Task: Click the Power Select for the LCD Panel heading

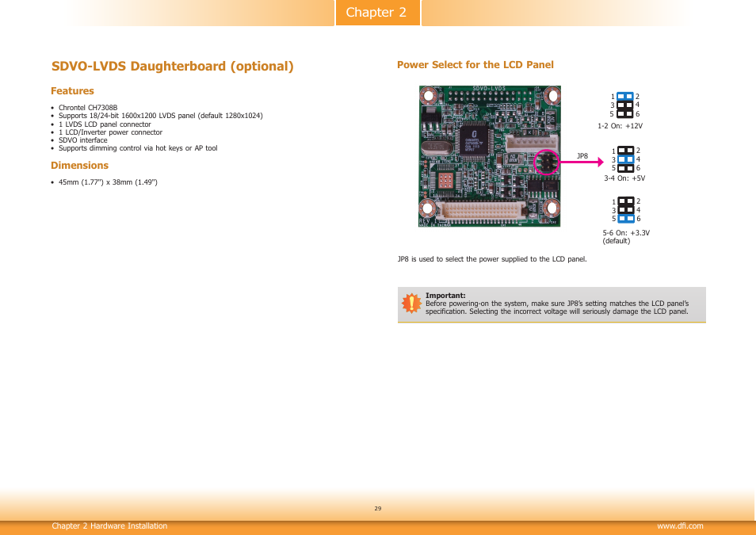Action: (x=475, y=65)
